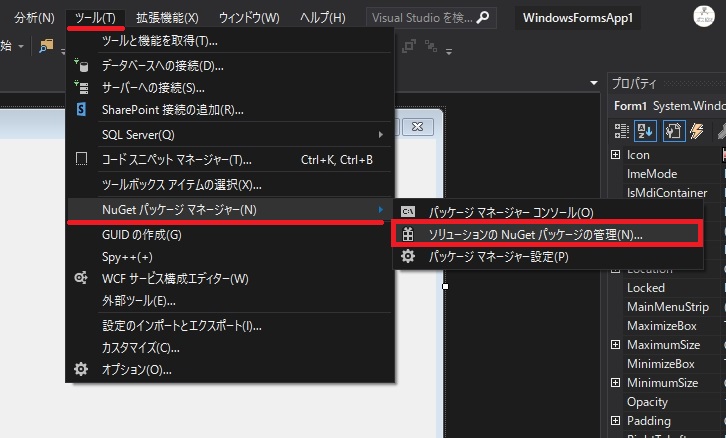The width and height of the screenshot is (726, 438).
Task: Select ツールと機能を取得(T)... menu entry
Action: tap(230, 41)
